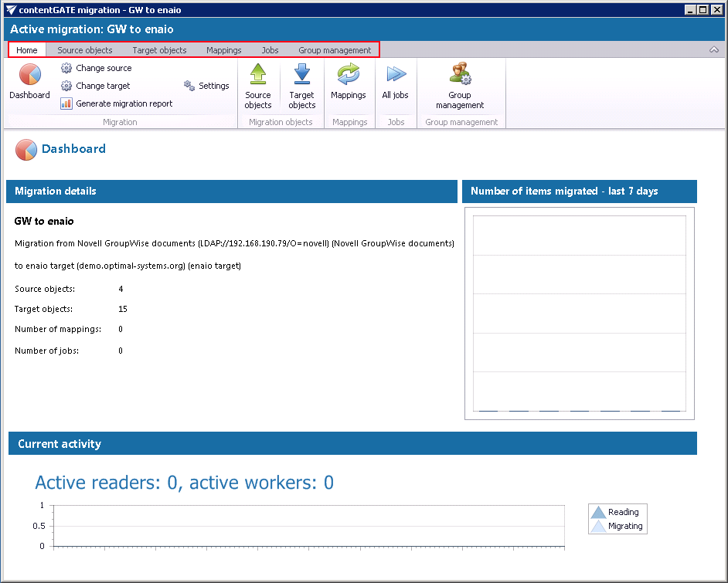This screenshot has height=583, width=728.
Task: Open the Mappings tab
Action: click(223, 50)
